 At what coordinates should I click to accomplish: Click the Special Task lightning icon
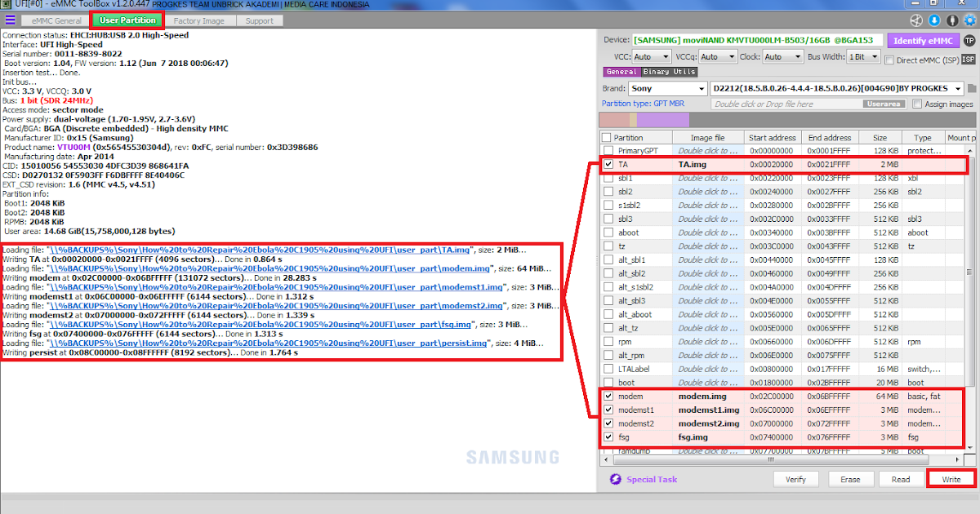click(x=617, y=480)
